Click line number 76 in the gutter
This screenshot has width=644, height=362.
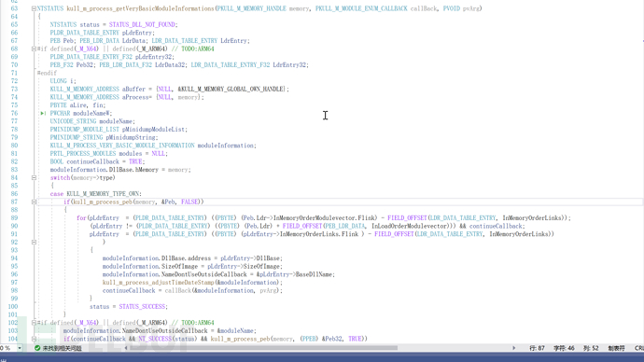point(14,113)
